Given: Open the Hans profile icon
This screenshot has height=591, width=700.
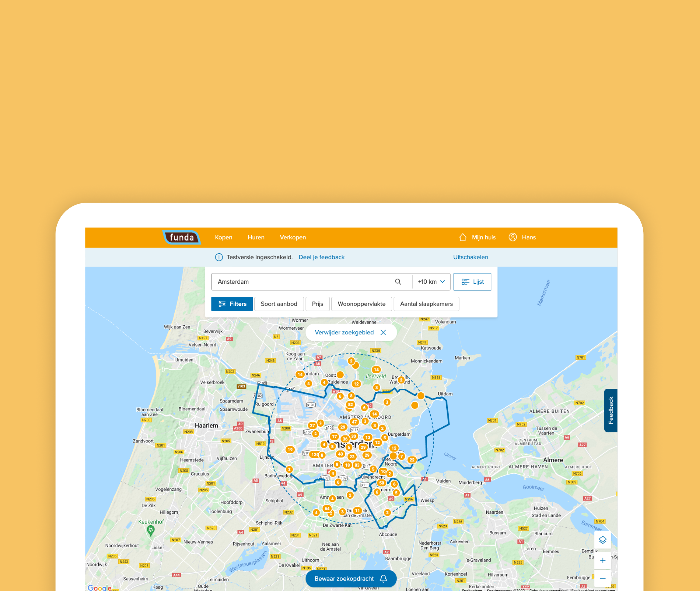Looking at the screenshot, I should [x=513, y=237].
